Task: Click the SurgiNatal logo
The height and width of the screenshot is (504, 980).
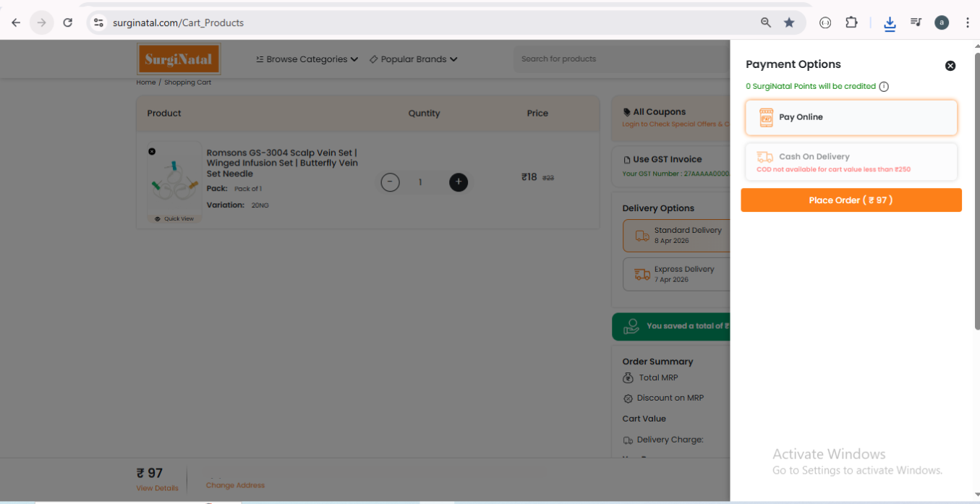Action: coord(179,59)
